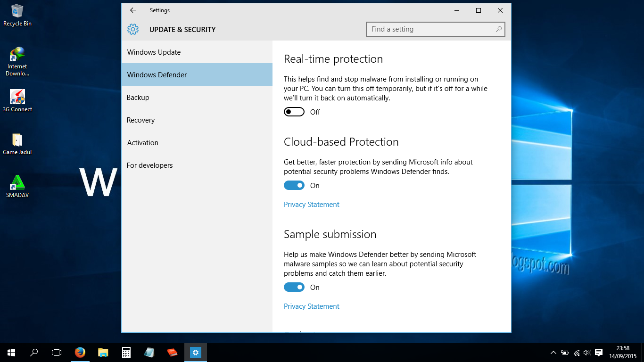Open the Recycle Bin desktop icon

click(17, 15)
